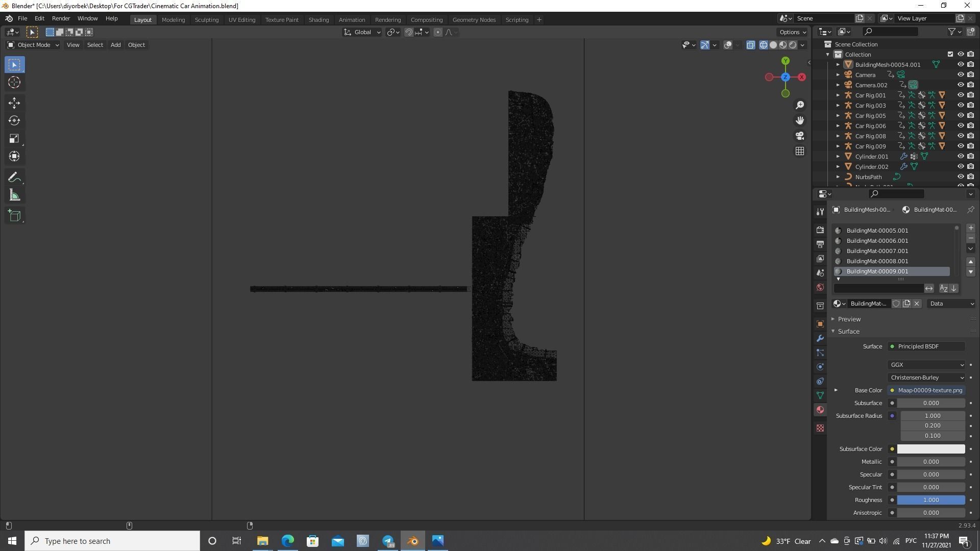Select the Cursor tool in toolbar
The height and width of the screenshot is (551, 980).
(x=14, y=83)
